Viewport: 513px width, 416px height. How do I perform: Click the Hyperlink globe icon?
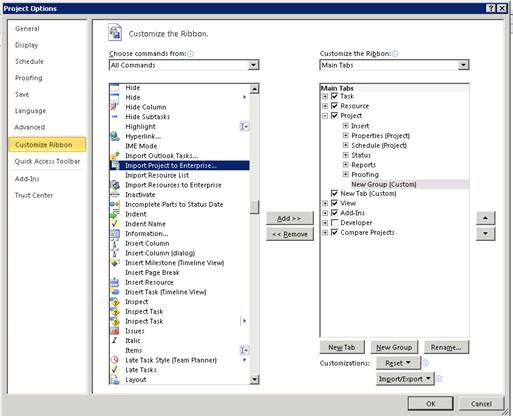coord(115,136)
